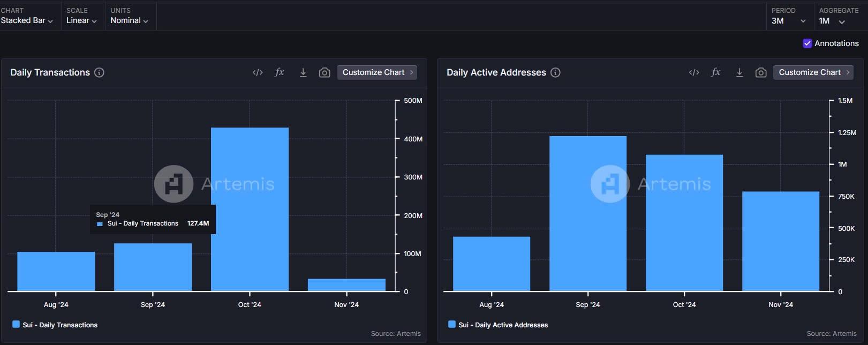Open embed code icon for Daily Active Addresses
The height and width of the screenshot is (345, 868).
[694, 73]
